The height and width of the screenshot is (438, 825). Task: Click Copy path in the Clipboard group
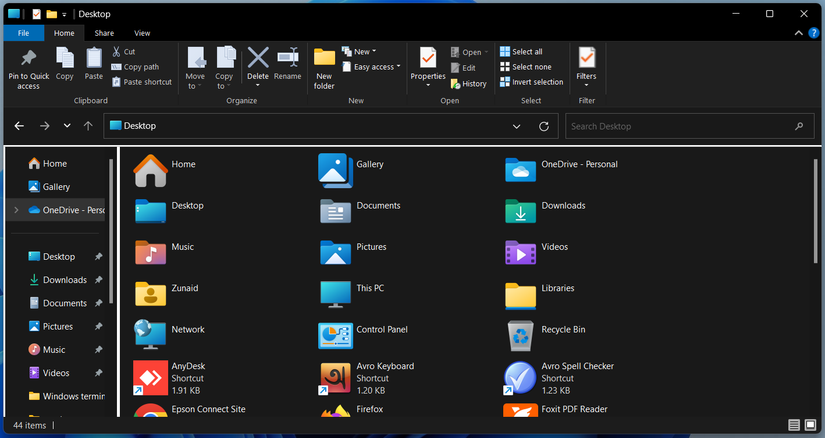pyautogui.click(x=140, y=67)
